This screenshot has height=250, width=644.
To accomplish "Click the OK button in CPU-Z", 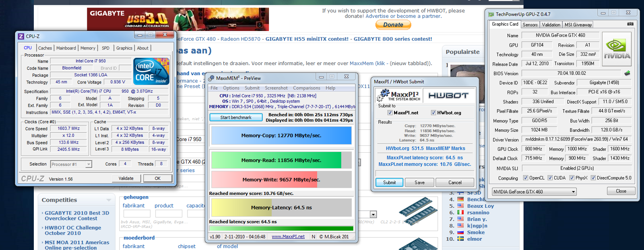I will point(157,178).
